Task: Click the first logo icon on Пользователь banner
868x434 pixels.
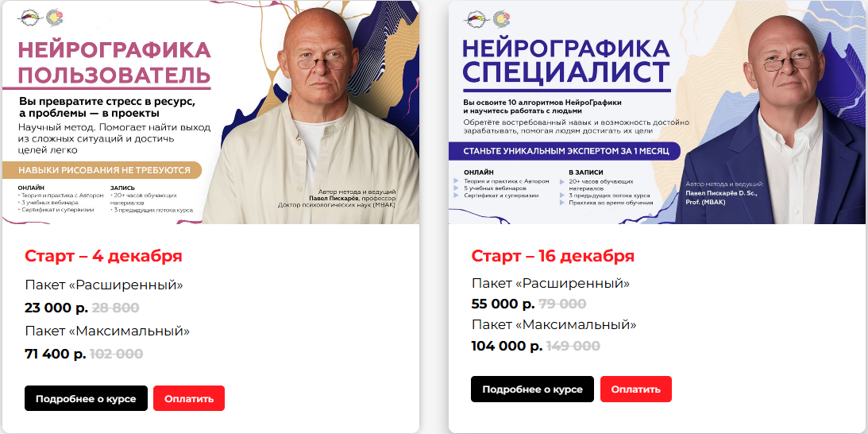Action: pos(30,17)
